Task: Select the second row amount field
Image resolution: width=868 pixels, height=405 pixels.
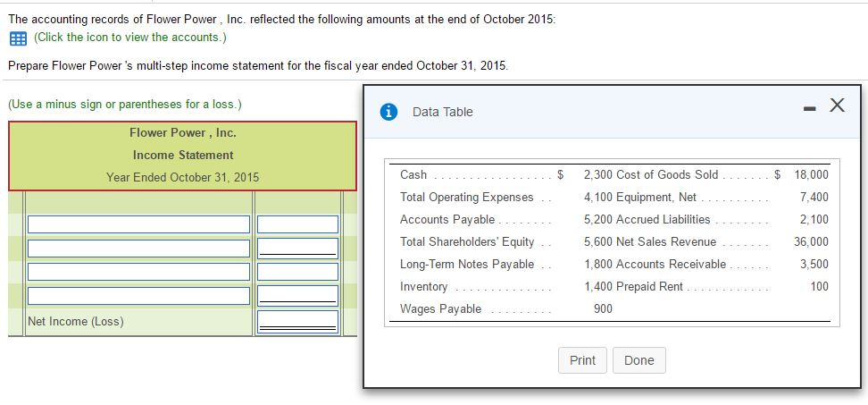Action: 297,249
